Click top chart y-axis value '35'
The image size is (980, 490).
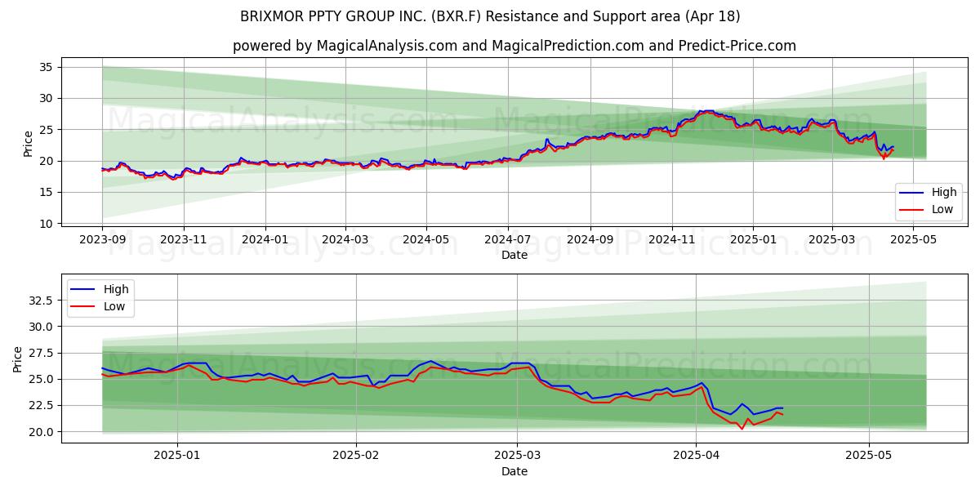(47, 67)
